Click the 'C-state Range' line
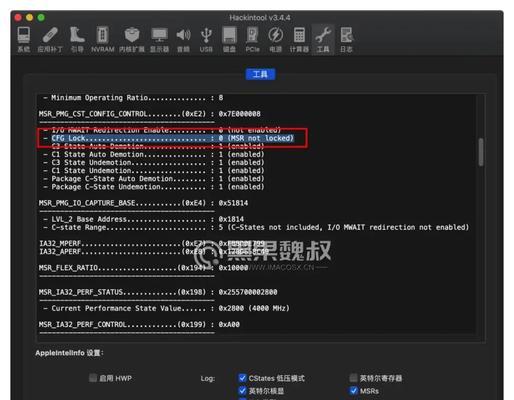 point(256,227)
